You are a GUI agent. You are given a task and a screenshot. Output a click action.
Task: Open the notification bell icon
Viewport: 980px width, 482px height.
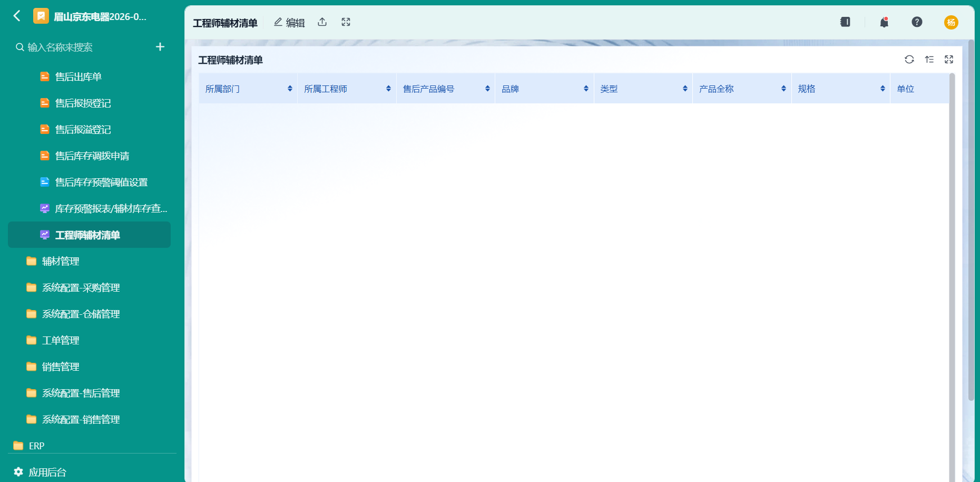(x=884, y=22)
